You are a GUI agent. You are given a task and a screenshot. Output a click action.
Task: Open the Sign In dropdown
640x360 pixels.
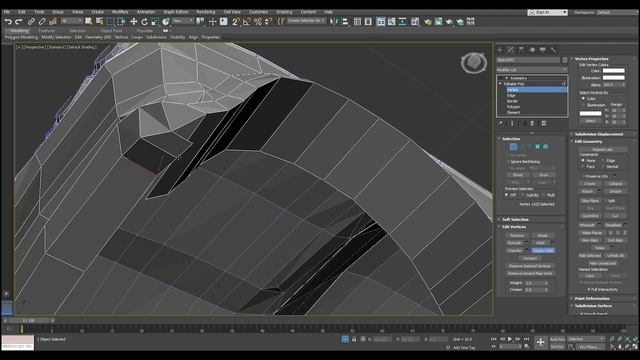point(547,12)
